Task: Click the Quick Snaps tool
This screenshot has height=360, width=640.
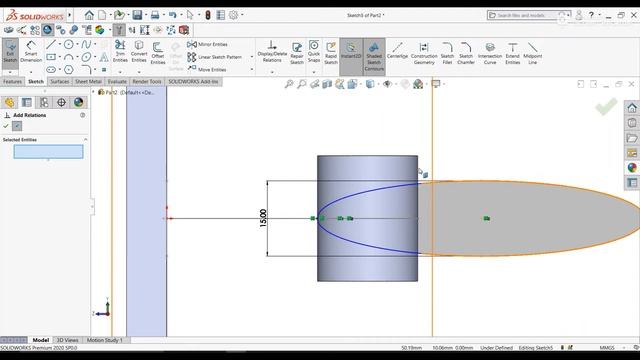Action: coord(314,51)
